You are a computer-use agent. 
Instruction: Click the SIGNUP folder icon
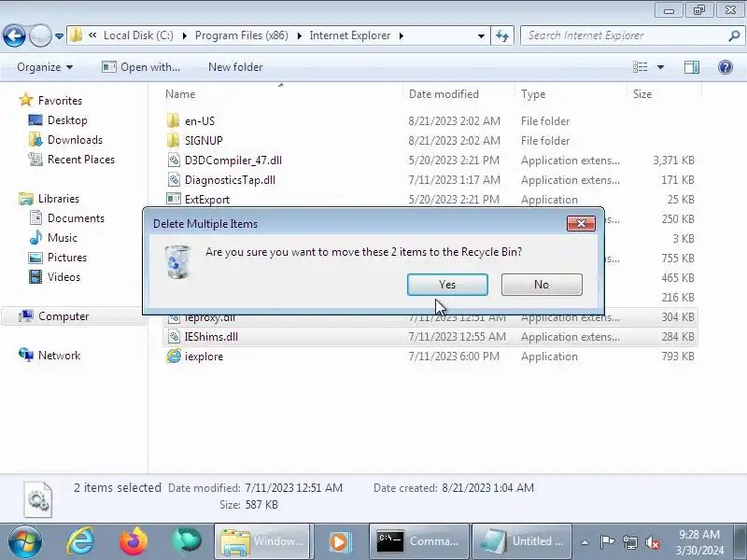174,140
